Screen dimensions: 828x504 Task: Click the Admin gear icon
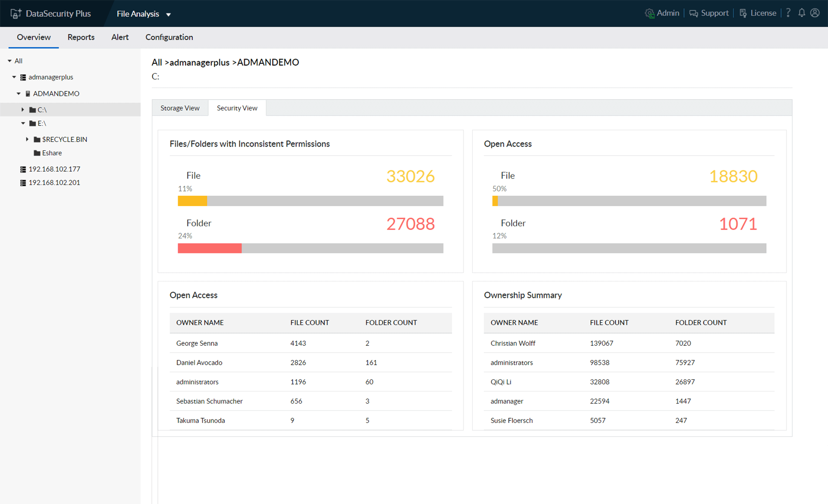coord(649,13)
